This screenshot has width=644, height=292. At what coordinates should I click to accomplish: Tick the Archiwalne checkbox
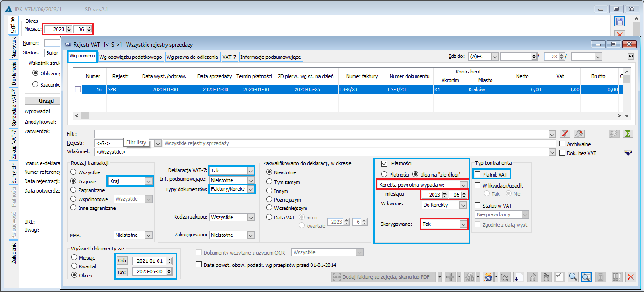(562, 144)
